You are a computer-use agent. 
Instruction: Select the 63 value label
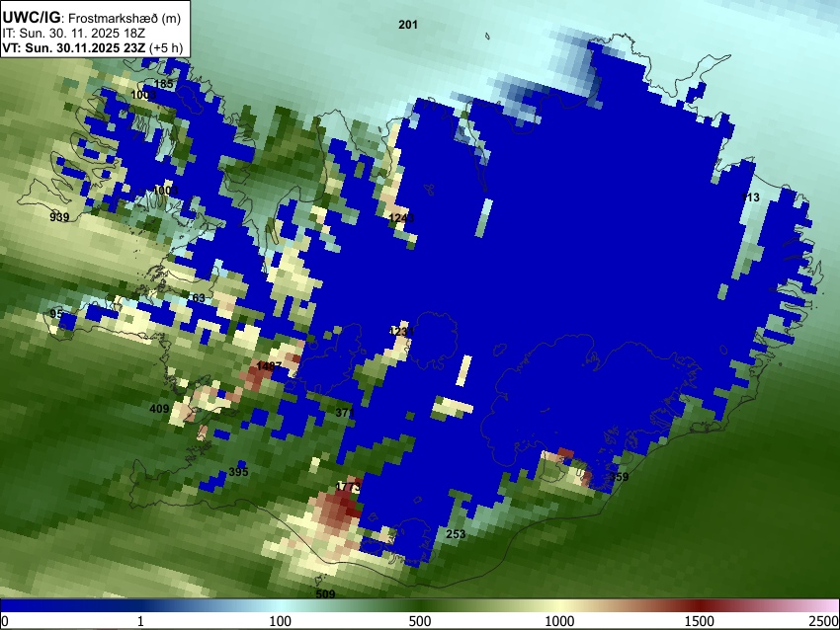199,298
